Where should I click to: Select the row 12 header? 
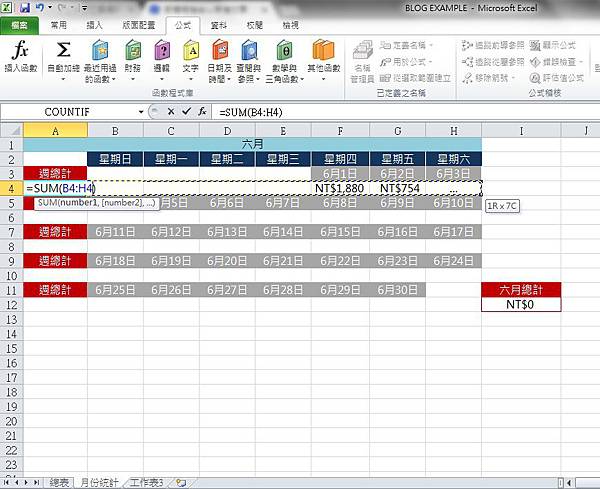click(11, 305)
